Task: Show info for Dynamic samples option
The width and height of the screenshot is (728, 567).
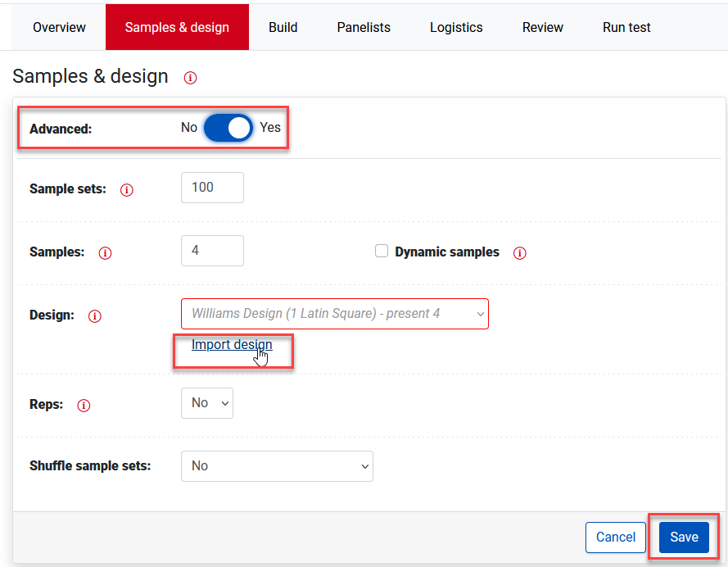Action: tap(519, 253)
